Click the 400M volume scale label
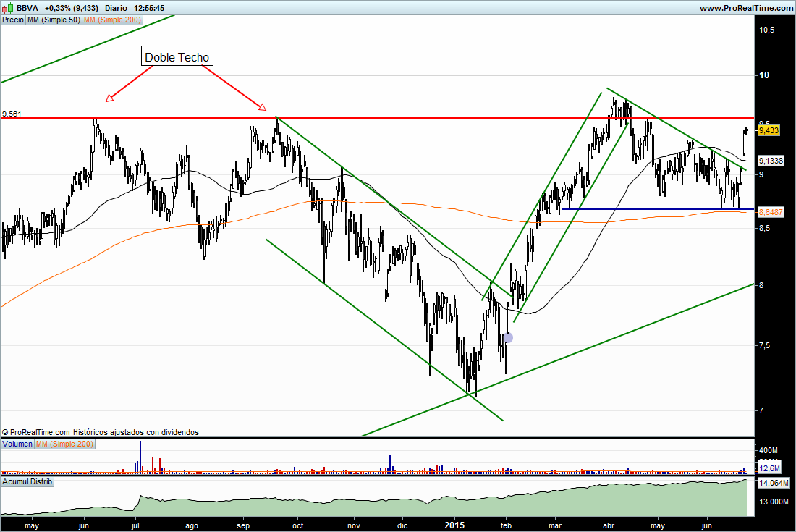 tap(769, 450)
